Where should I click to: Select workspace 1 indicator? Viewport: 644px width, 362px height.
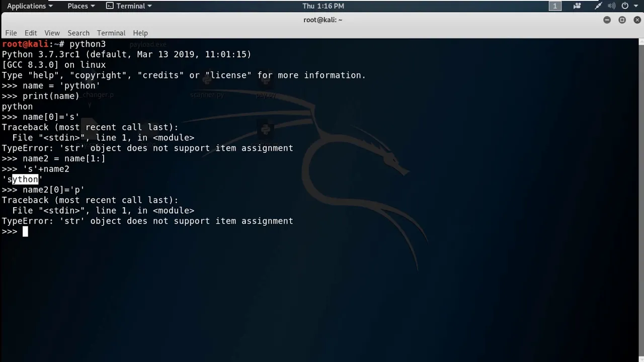click(555, 6)
